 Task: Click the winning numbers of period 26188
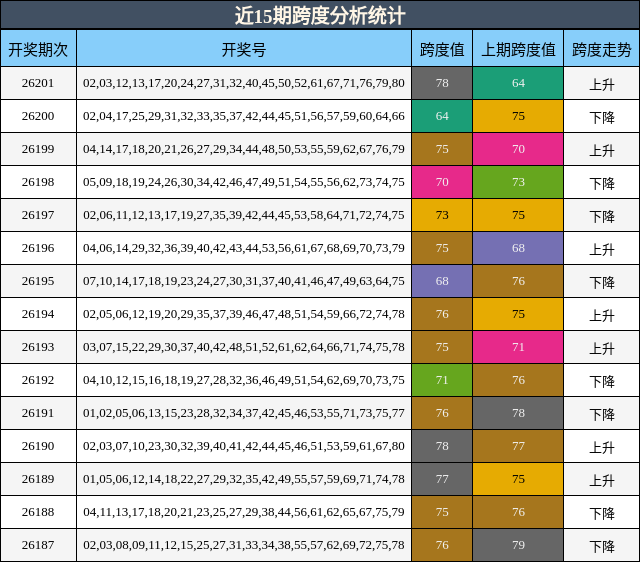tap(244, 513)
